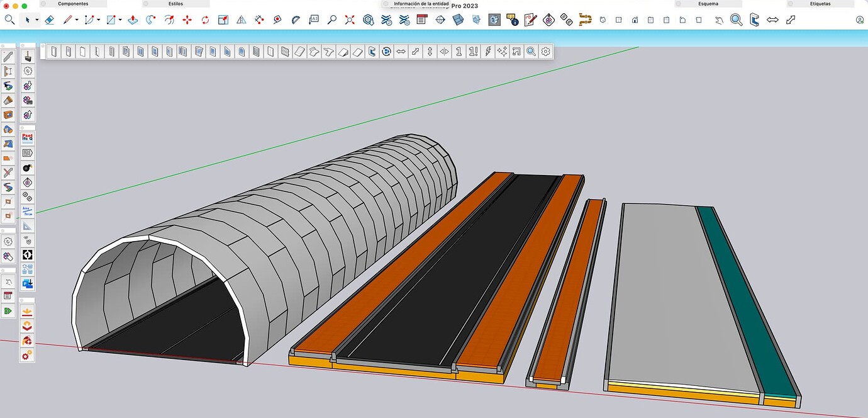
Task: Activate the Push/Pull tool
Action: click(x=133, y=20)
